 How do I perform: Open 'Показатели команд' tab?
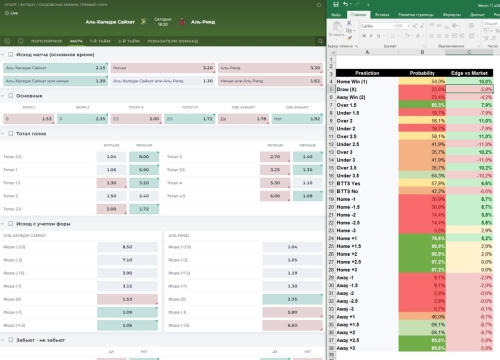click(173, 41)
